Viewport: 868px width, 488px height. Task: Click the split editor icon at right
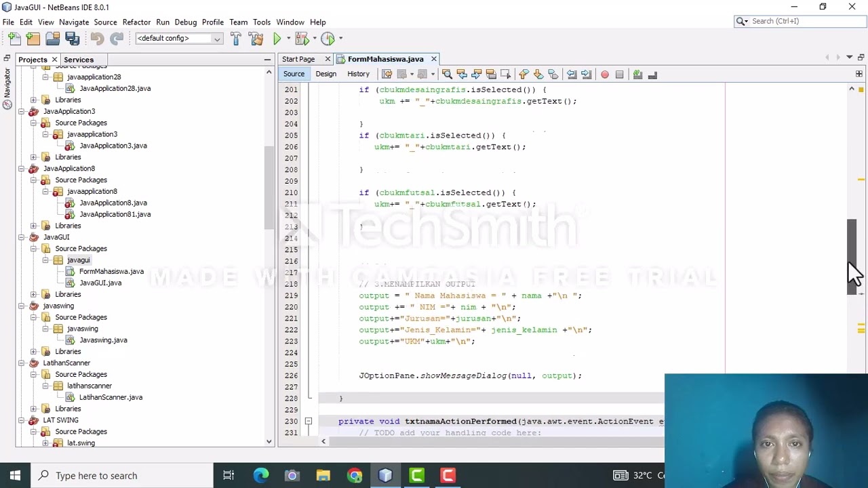click(x=859, y=74)
